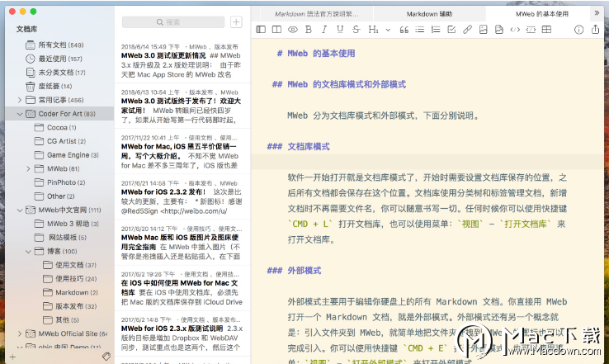Apply strikethrough formatting
609x364 pixels.
pyautogui.click(x=356, y=30)
